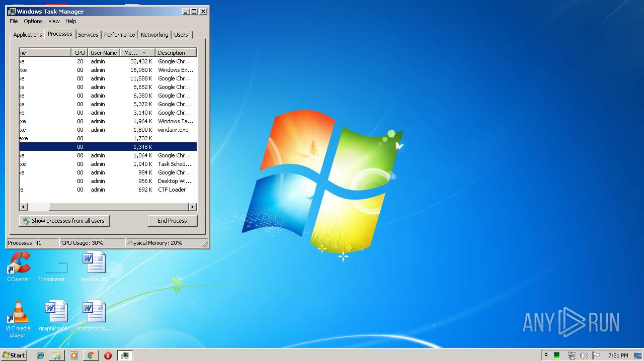Sort by CPU column header
644x362 pixels.
79,52
